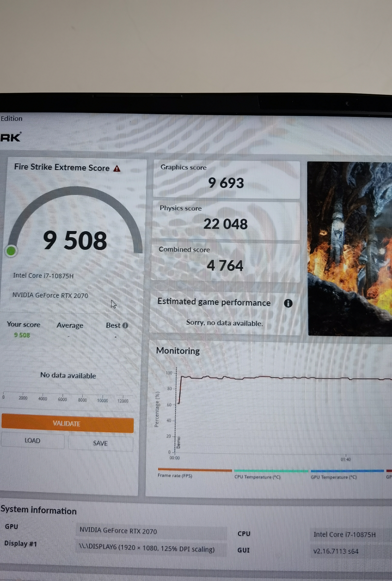Click the Combined score value 4 764
The image size is (392, 581).
pyautogui.click(x=225, y=265)
